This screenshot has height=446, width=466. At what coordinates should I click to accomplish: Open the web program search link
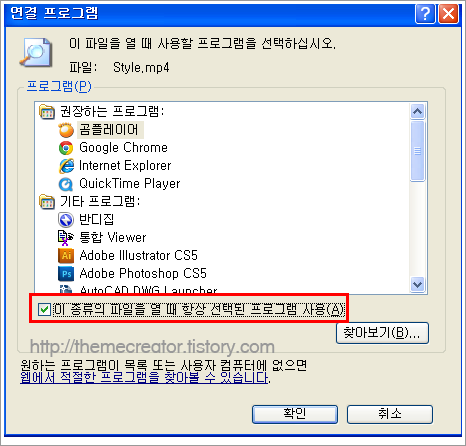point(144,378)
